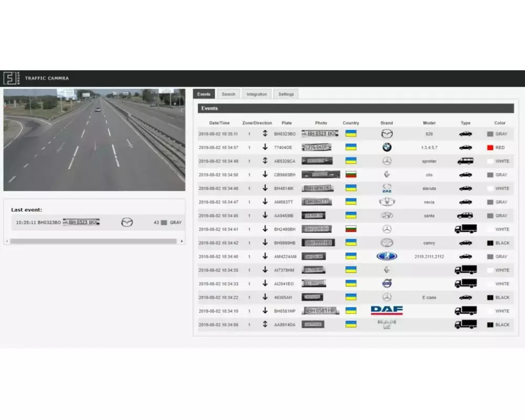The image size is (525, 420).
Task: Switch to the Search tab
Action: (228, 93)
